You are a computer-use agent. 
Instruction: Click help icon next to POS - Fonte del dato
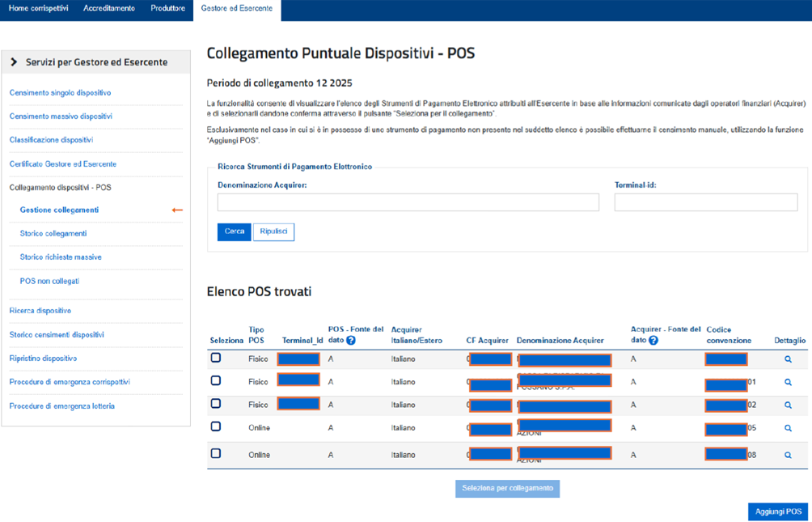(351, 341)
